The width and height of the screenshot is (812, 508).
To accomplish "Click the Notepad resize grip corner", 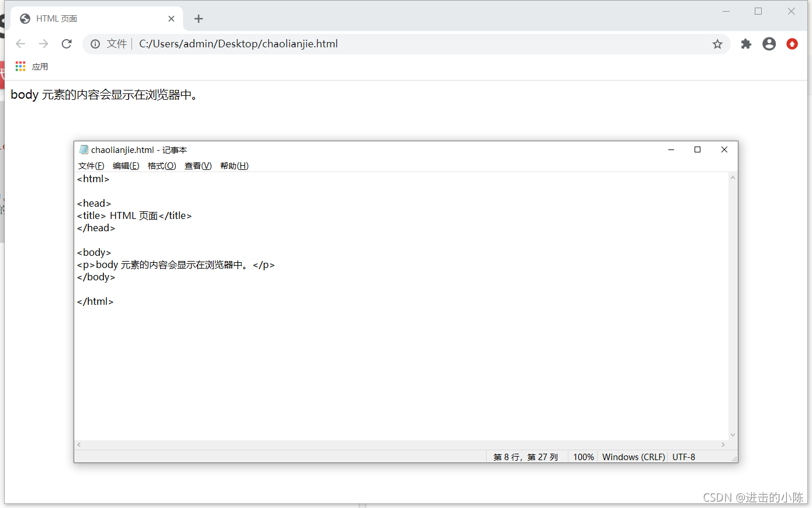I will coord(734,459).
